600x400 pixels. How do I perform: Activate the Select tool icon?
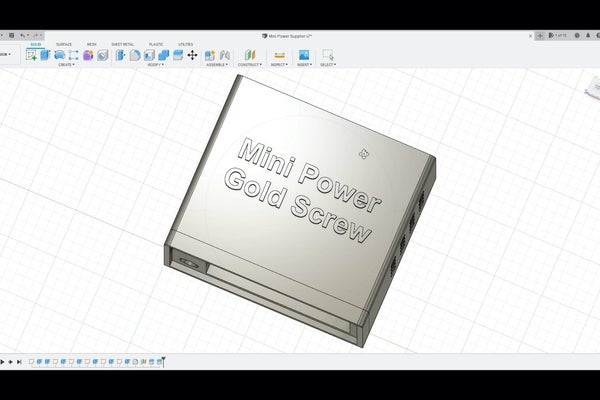328,55
